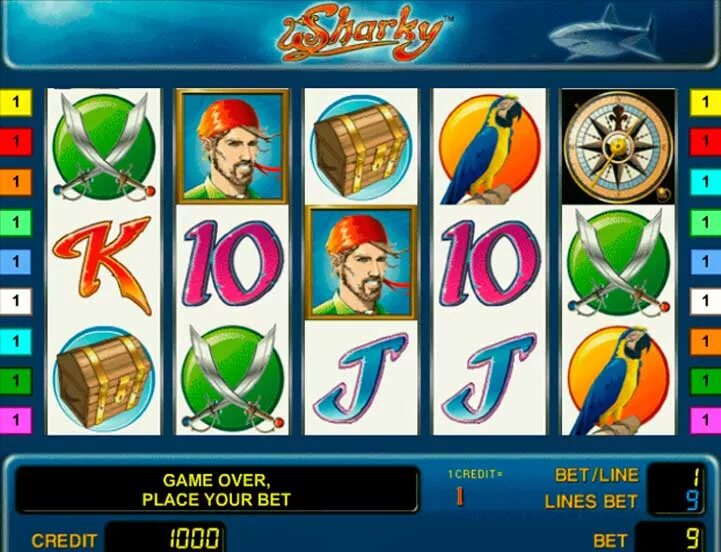
Task: Select the pink 10 symbol on reel four
Action: (x=490, y=263)
